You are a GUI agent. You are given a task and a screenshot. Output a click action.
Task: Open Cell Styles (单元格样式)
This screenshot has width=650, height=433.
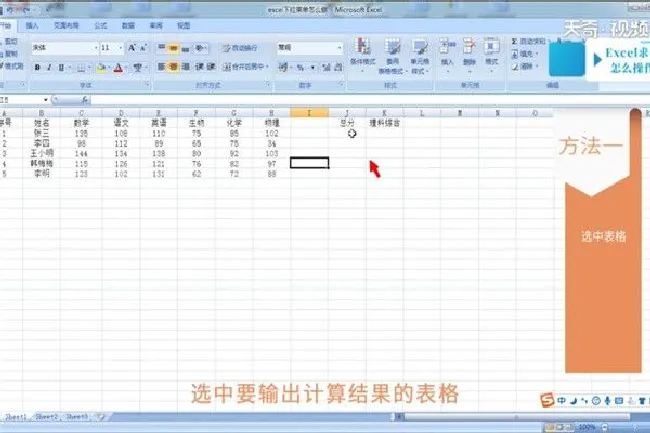pyautogui.click(x=420, y=56)
